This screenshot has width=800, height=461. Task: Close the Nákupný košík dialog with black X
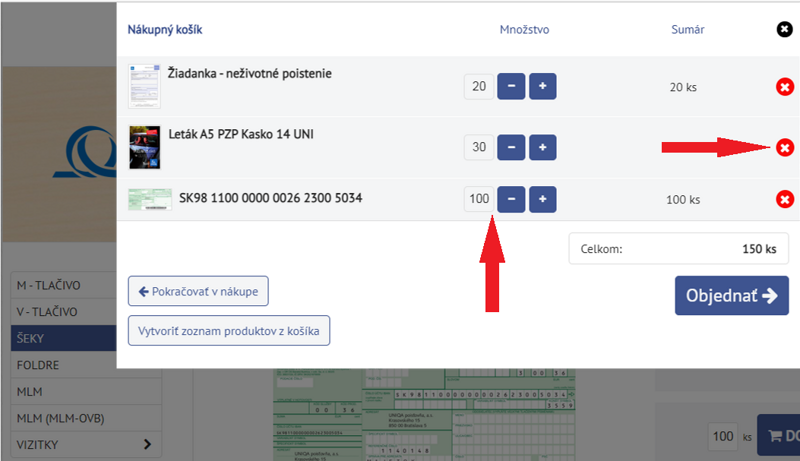click(784, 30)
